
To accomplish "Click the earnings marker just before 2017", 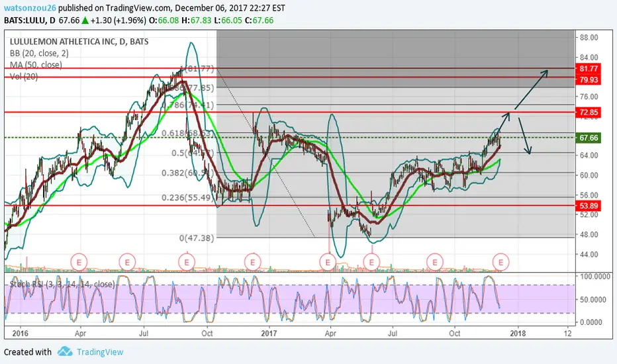I will (x=252, y=262).
